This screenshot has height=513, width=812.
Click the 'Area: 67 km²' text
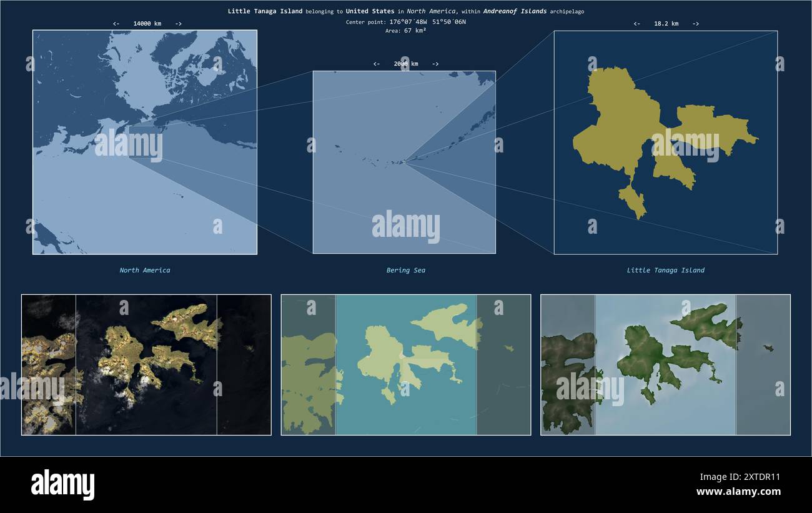coord(406,31)
